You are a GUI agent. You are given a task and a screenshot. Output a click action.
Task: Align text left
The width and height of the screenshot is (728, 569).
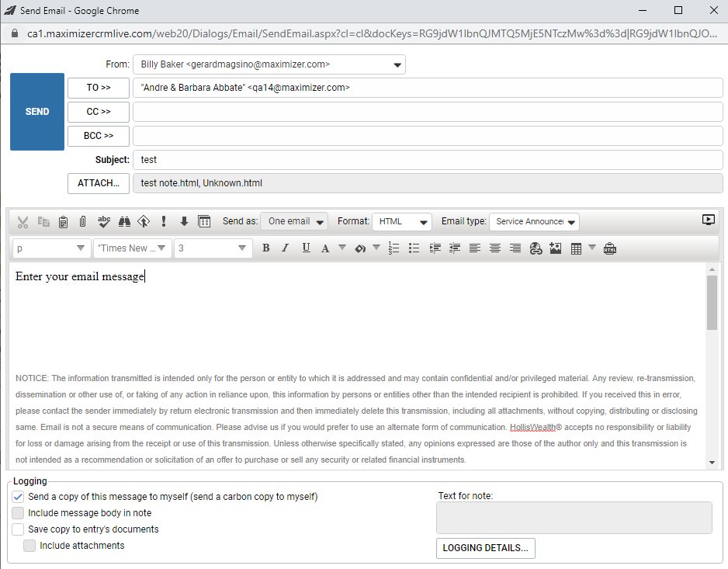pyautogui.click(x=474, y=248)
